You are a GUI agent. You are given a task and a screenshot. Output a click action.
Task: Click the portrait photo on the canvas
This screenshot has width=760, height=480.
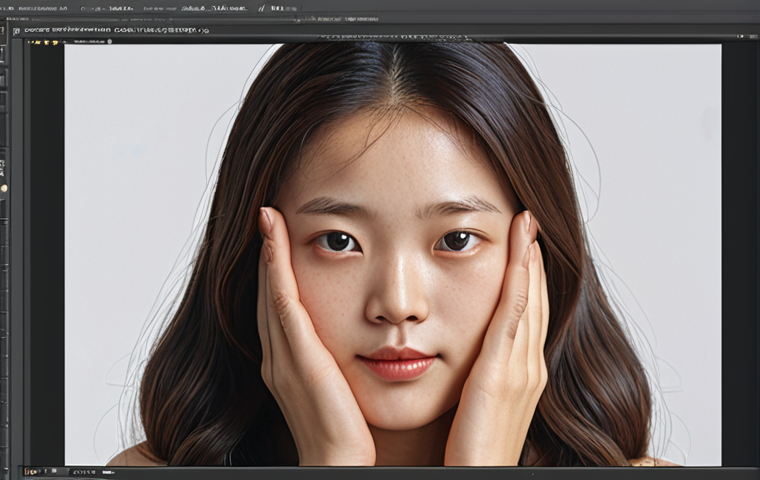tap(393, 255)
